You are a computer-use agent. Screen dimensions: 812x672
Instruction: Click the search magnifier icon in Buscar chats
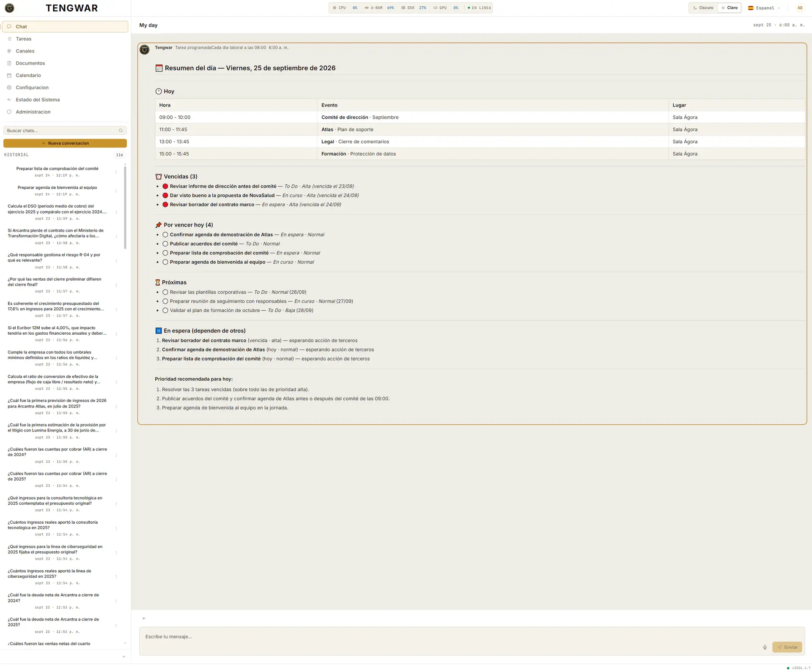coord(121,131)
